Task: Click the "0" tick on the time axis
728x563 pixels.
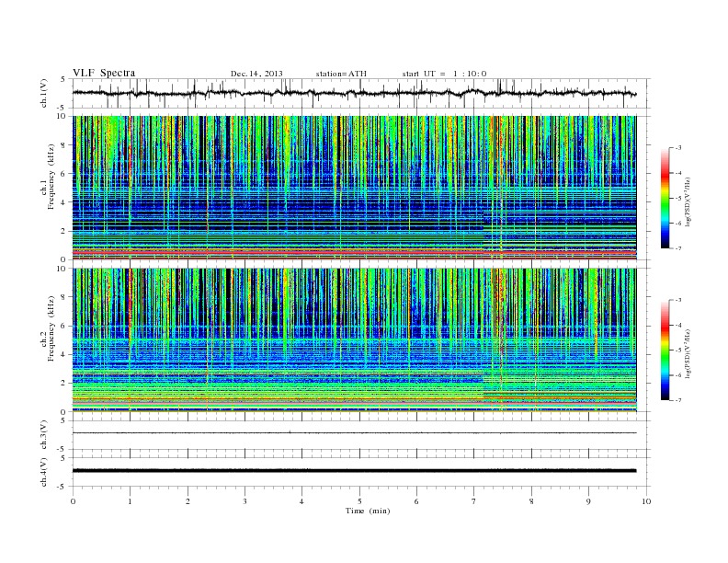Action: (73, 501)
